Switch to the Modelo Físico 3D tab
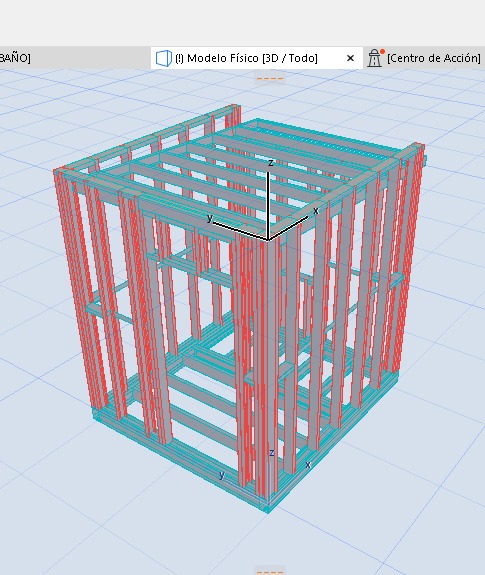 (246, 58)
